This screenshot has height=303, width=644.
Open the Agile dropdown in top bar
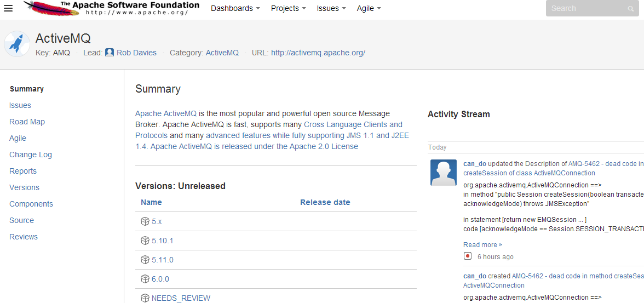[369, 8]
